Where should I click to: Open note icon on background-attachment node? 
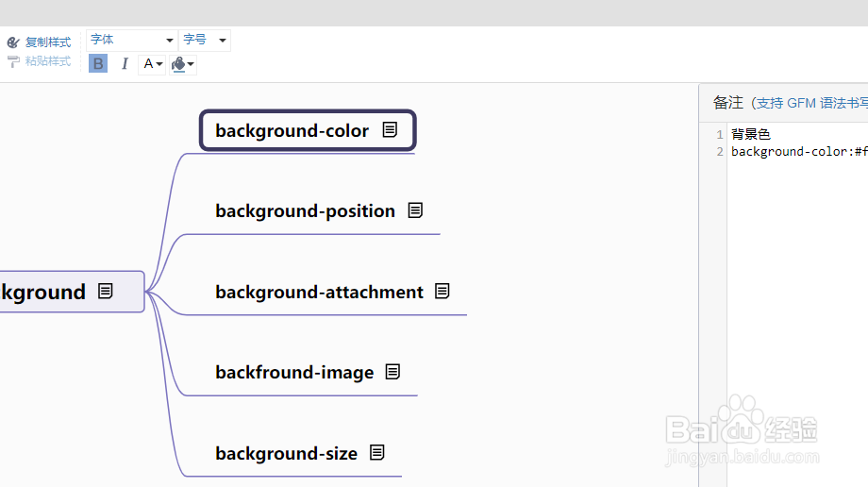(442, 292)
